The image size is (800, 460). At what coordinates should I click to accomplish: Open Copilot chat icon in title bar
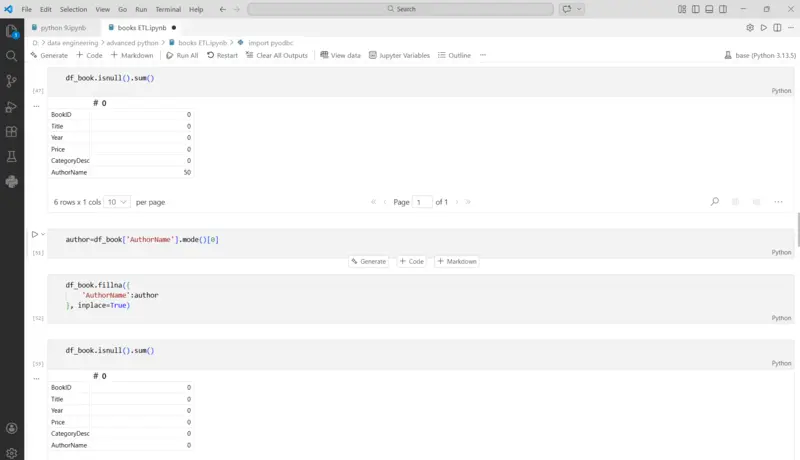(567, 9)
